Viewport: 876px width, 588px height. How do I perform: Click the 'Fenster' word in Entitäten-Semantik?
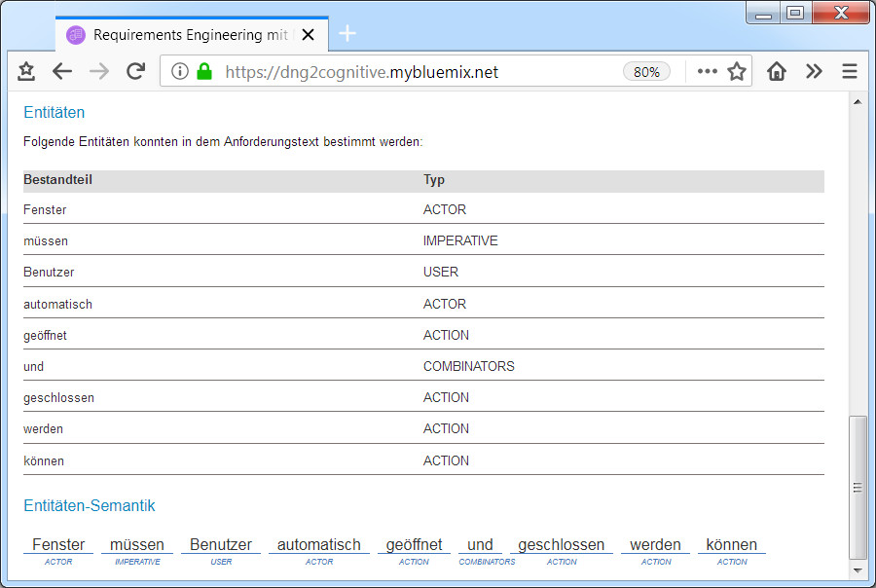pyautogui.click(x=58, y=544)
